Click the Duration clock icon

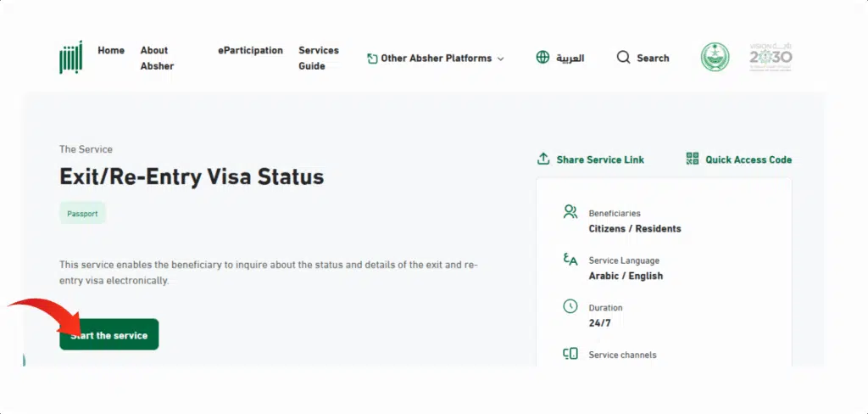click(570, 306)
